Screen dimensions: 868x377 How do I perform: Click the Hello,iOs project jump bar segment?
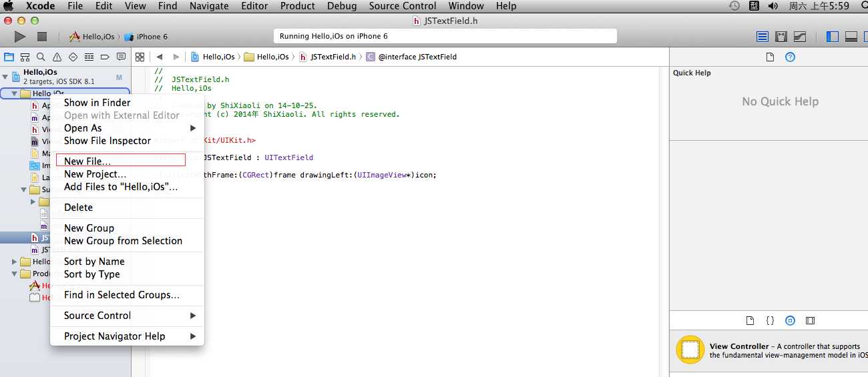[214, 57]
